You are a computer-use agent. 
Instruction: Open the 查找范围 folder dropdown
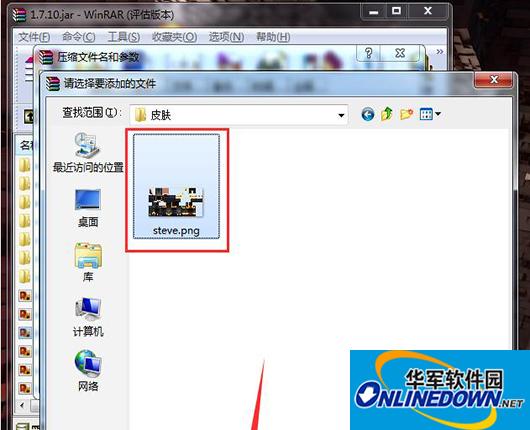pos(341,115)
